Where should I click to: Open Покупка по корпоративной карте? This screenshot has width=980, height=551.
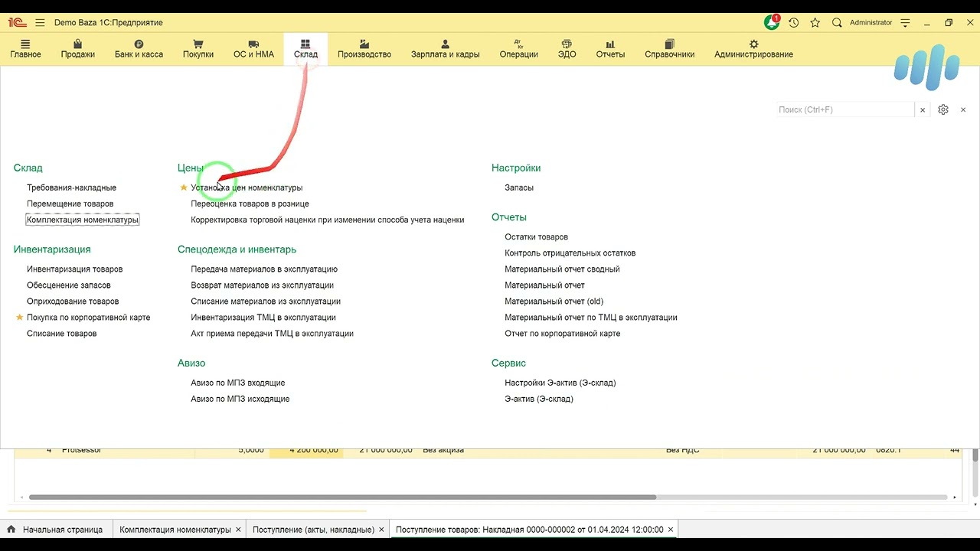[x=88, y=318]
